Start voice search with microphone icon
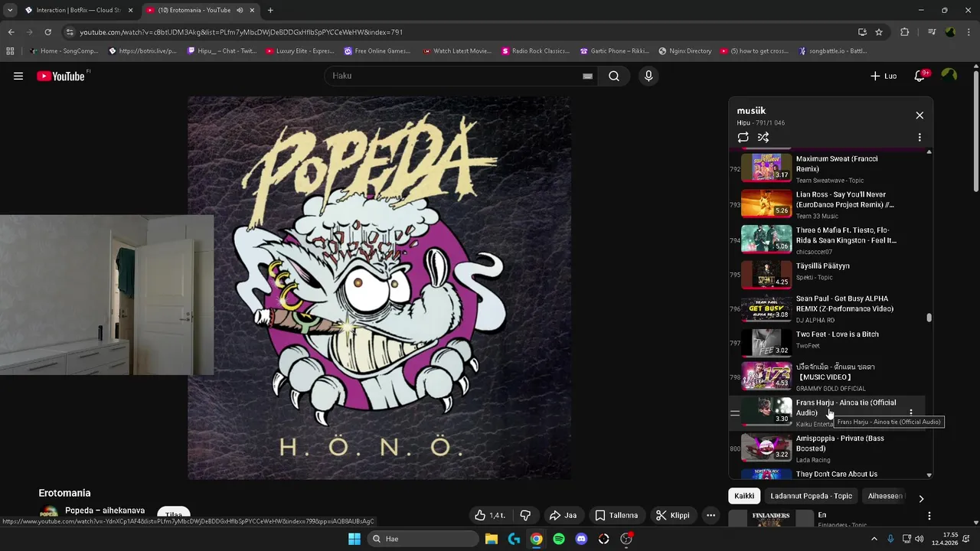980x551 pixels. [648, 76]
